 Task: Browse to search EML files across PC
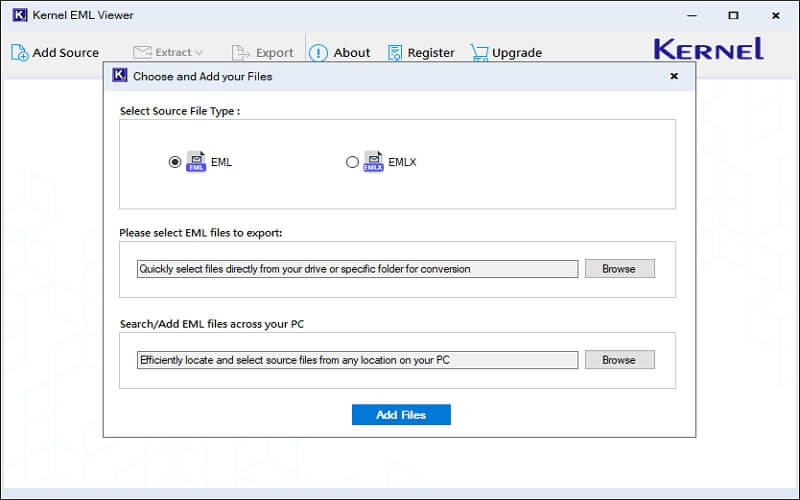click(619, 360)
